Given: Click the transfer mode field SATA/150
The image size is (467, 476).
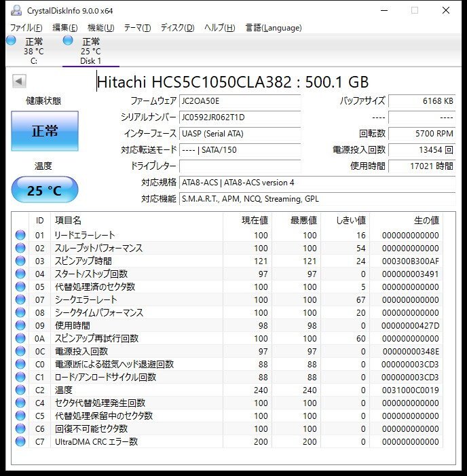Looking at the screenshot, I should pos(240,149).
